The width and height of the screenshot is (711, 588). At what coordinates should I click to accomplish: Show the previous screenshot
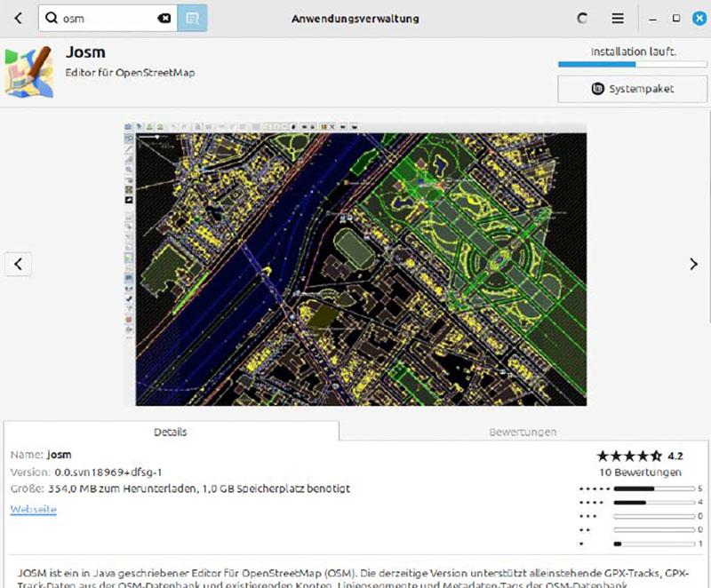(18, 263)
